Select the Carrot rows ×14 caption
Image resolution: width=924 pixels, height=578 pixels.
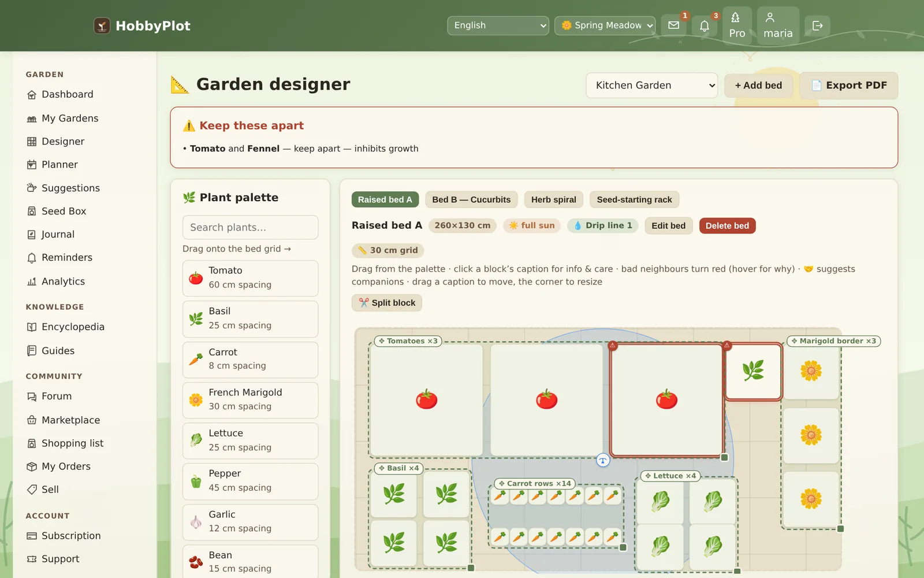pos(534,483)
